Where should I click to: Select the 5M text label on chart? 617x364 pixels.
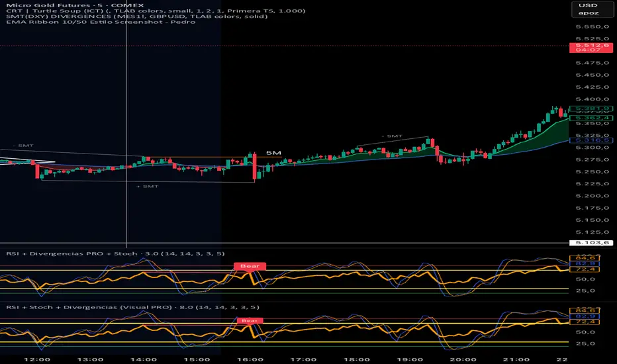(x=273, y=153)
